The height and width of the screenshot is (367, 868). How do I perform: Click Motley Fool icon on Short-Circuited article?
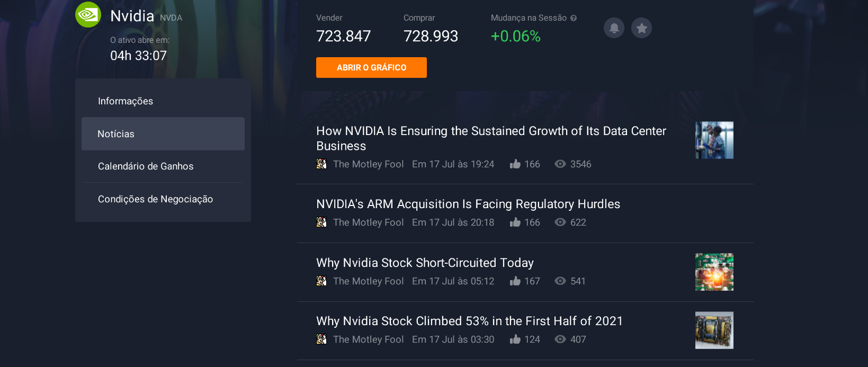[321, 281]
